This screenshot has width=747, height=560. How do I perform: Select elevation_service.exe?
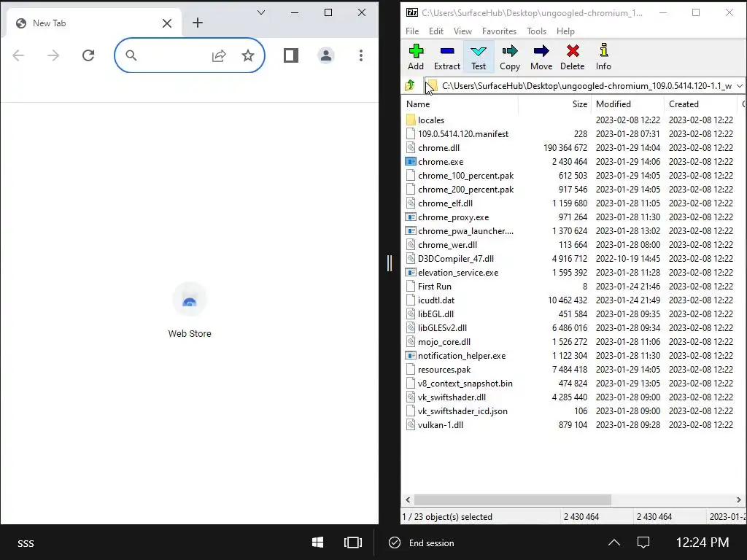(458, 273)
